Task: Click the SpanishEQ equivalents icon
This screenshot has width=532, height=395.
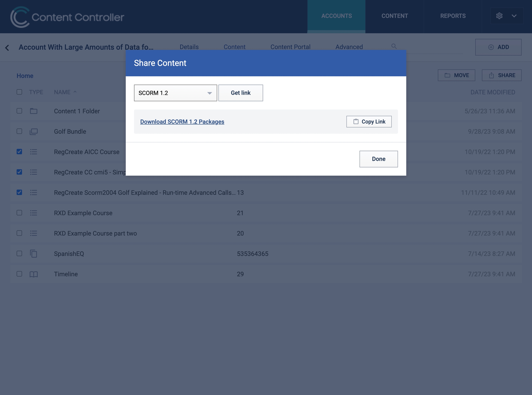Action: pyautogui.click(x=33, y=253)
